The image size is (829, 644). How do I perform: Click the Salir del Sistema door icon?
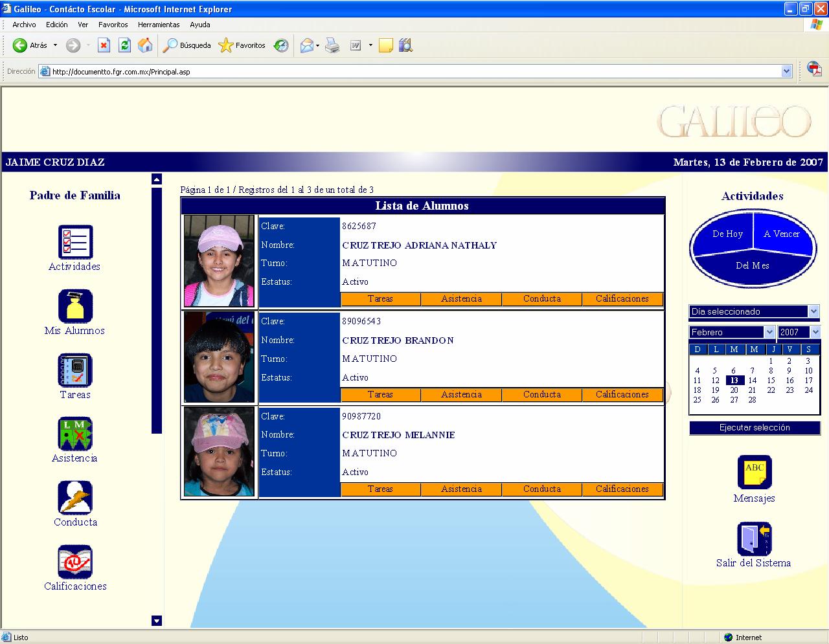click(x=755, y=539)
